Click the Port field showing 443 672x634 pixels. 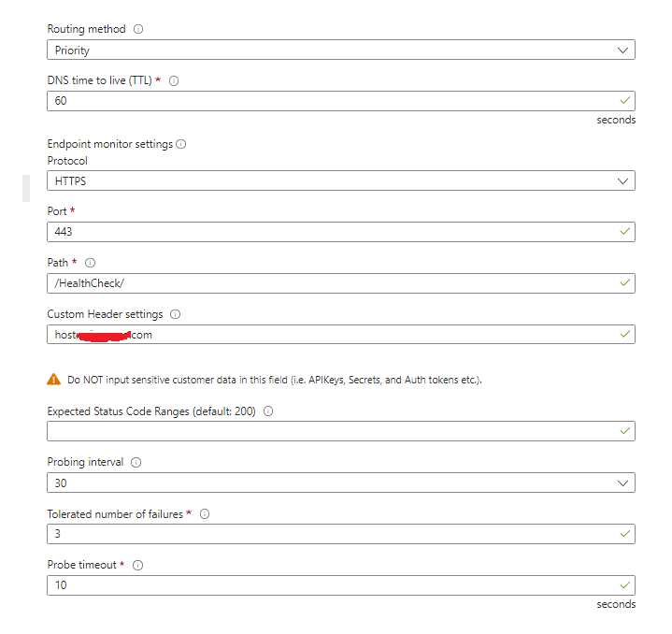tap(341, 232)
